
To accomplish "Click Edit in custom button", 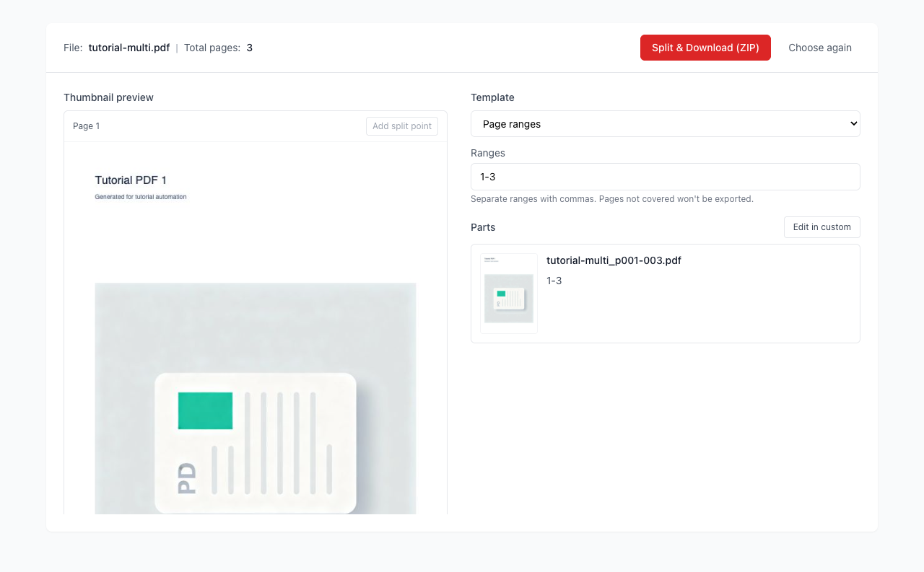I will pyautogui.click(x=821, y=227).
